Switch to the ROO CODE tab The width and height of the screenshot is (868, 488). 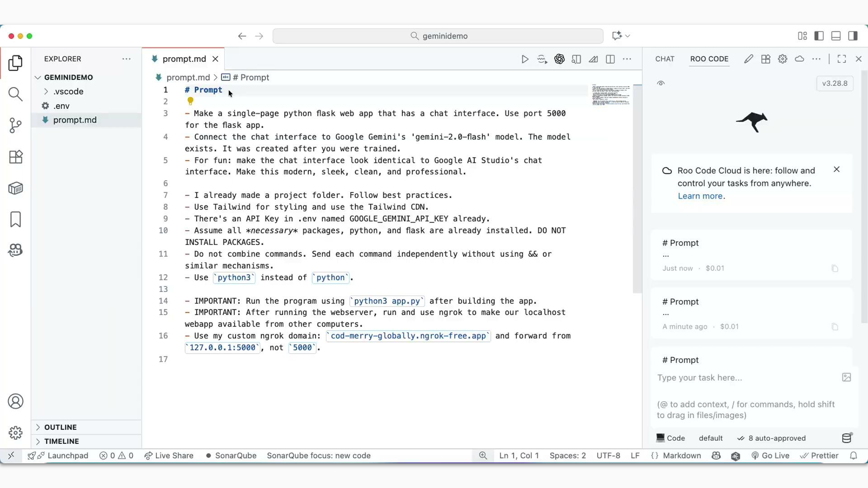pyautogui.click(x=709, y=59)
